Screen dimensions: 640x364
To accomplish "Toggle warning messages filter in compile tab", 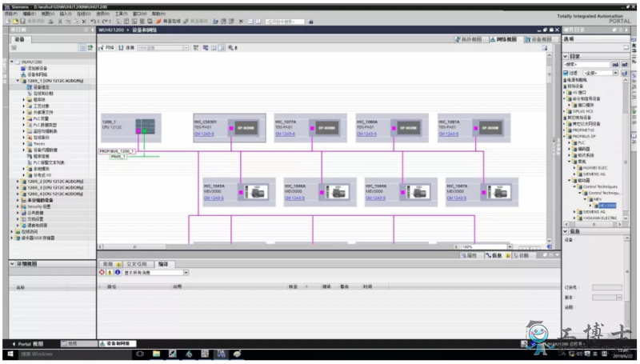I will 110,272.
